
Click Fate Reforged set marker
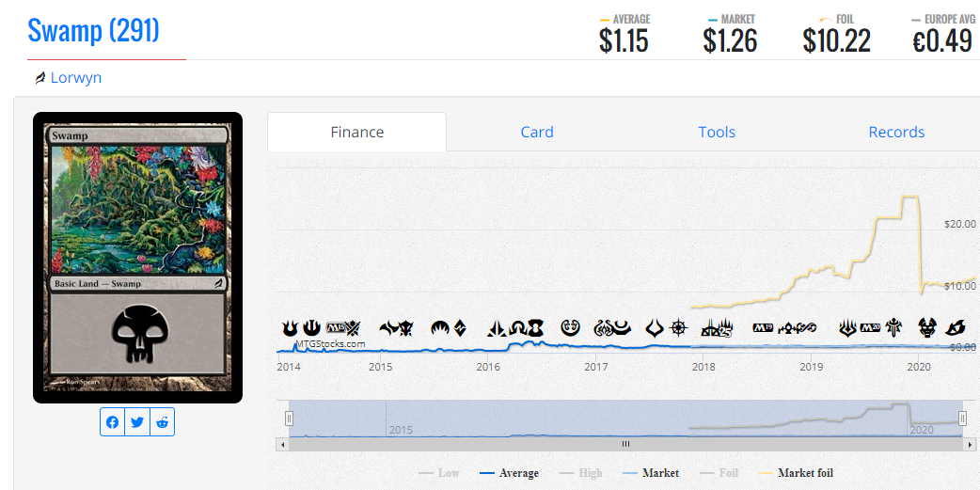[388, 327]
